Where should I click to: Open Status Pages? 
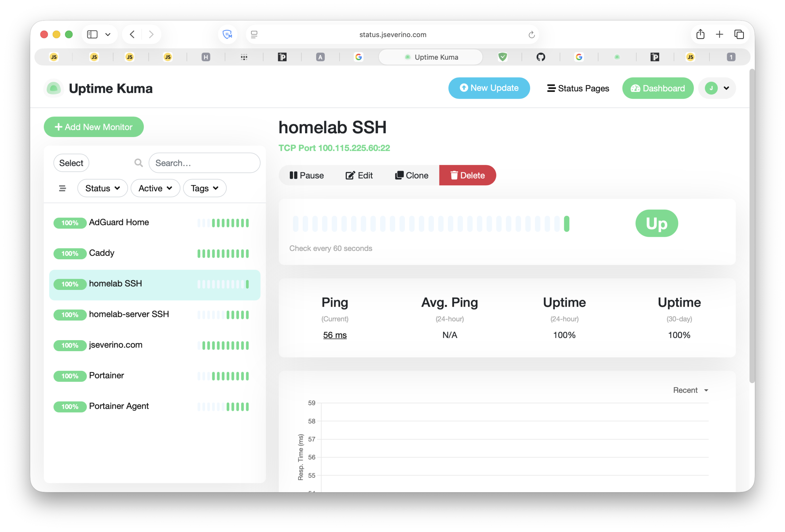point(578,88)
